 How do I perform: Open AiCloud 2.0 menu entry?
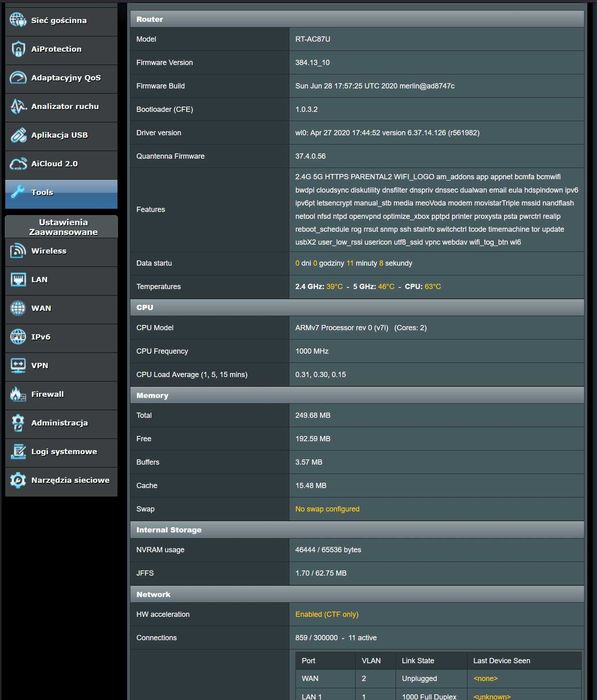tap(54, 163)
